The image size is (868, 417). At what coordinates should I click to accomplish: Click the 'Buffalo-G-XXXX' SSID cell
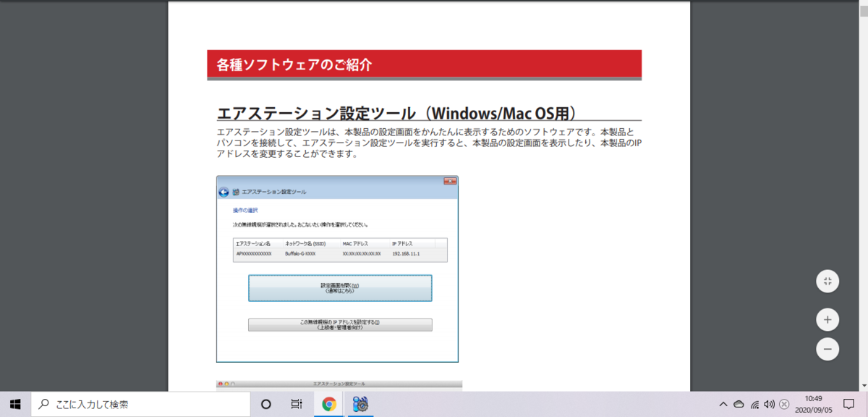pyautogui.click(x=300, y=255)
